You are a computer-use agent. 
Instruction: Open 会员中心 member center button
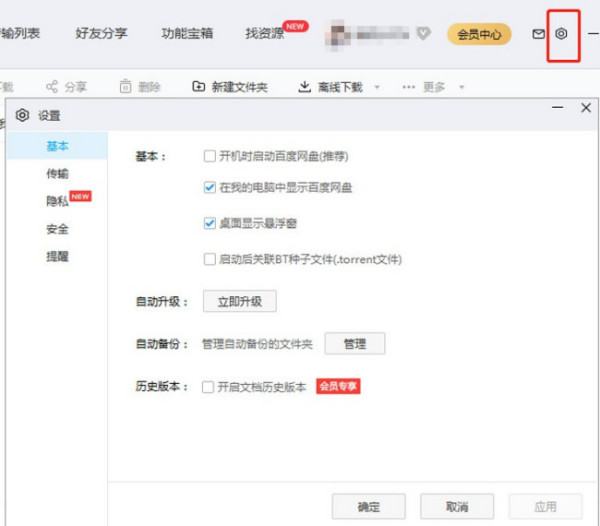click(x=479, y=34)
